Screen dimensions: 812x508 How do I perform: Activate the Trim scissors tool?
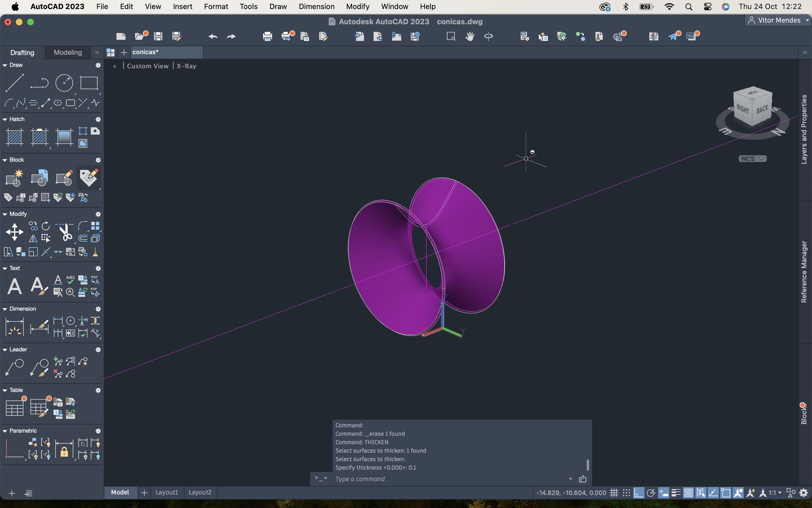(64, 232)
